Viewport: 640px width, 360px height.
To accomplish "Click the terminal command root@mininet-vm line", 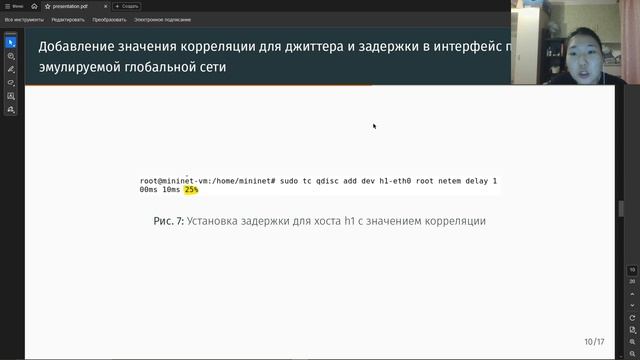I will [318, 185].
